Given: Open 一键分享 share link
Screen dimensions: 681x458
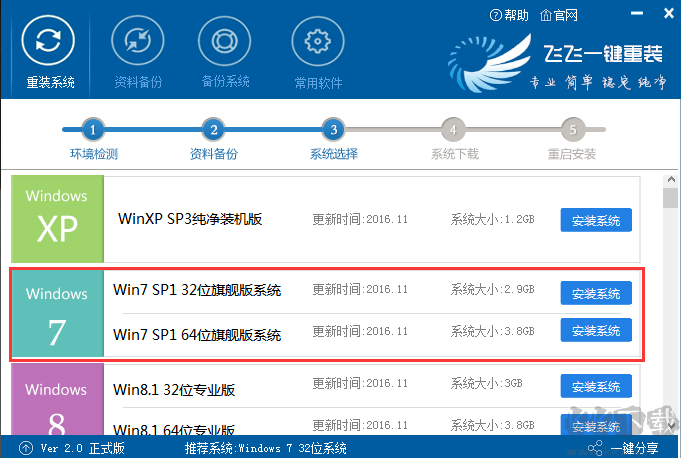Looking at the screenshot, I should [x=634, y=448].
